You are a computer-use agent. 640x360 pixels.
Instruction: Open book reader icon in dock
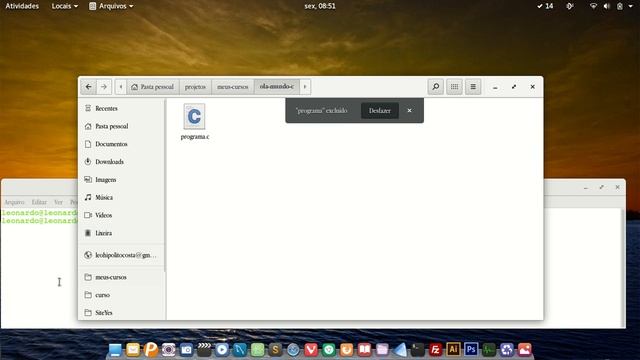pos(364,349)
